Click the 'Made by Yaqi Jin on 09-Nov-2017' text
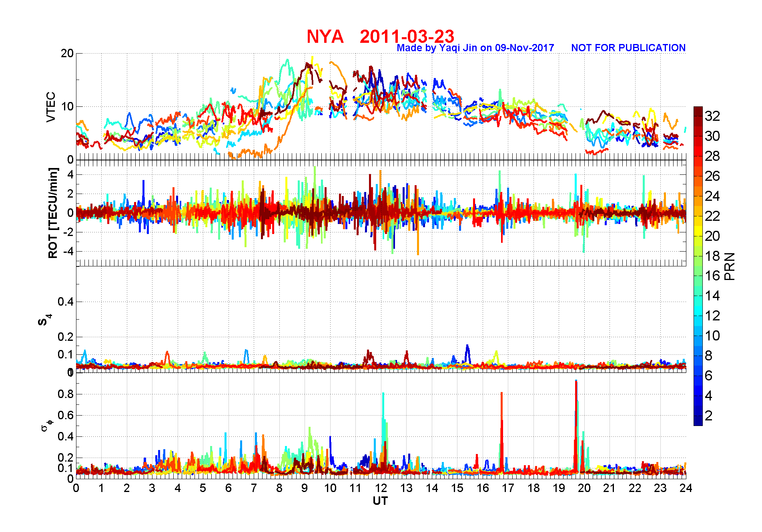Viewport: 762px width, 532px height. click(475, 48)
